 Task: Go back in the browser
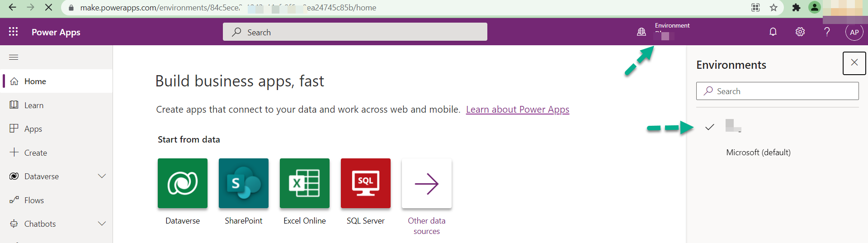pyautogui.click(x=13, y=7)
